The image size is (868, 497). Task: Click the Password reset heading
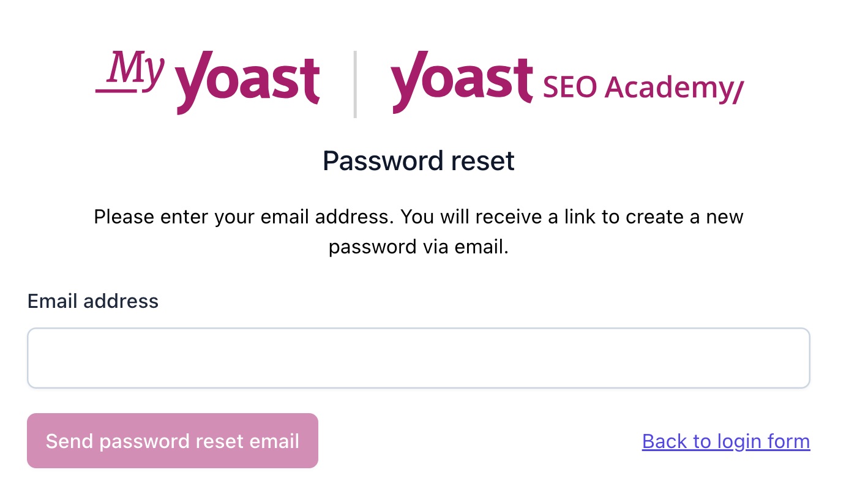[x=419, y=161]
